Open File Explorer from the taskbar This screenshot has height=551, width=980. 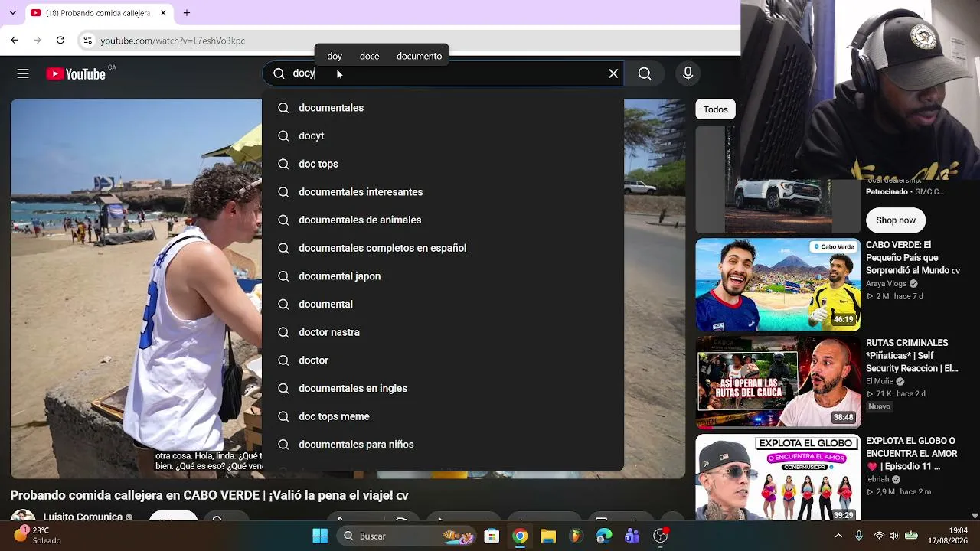(x=548, y=536)
